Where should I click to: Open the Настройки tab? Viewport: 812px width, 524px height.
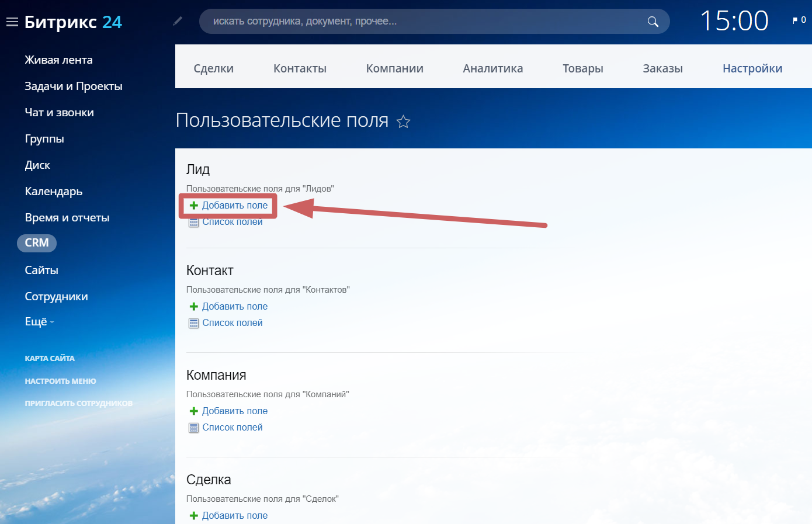click(x=752, y=68)
